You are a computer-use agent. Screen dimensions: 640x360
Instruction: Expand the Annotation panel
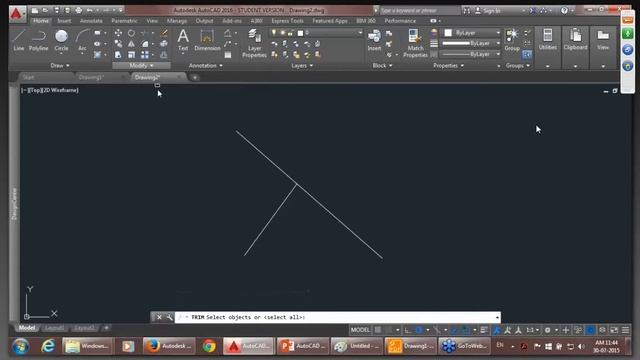206,65
